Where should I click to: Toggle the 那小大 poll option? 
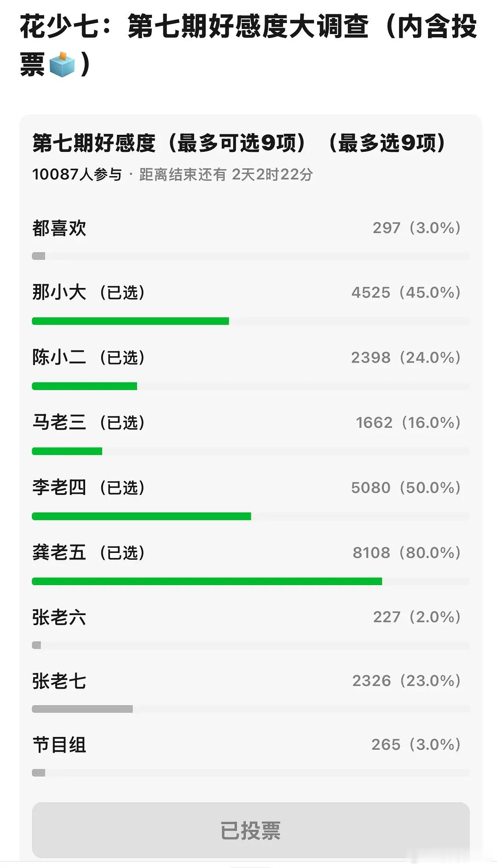pos(251,304)
